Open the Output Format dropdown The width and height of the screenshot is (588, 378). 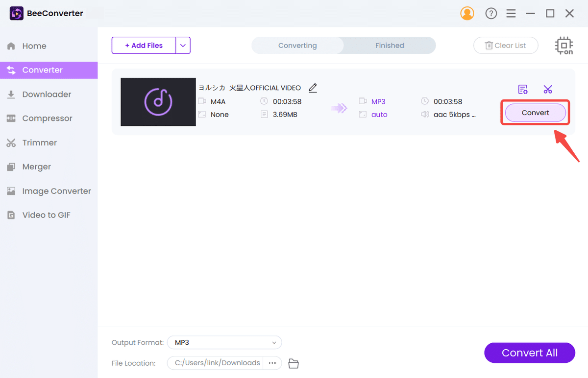click(224, 342)
